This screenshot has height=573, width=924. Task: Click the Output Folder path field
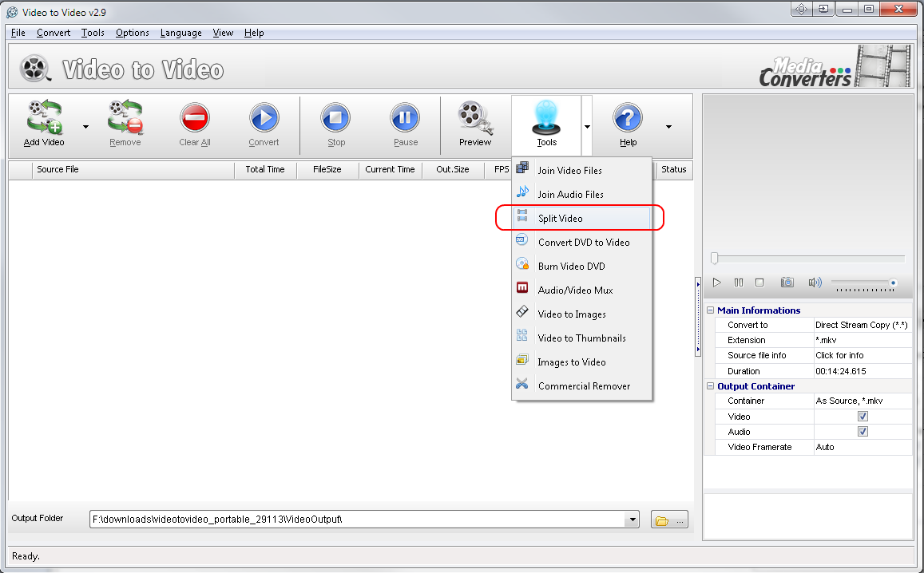point(357,520)
